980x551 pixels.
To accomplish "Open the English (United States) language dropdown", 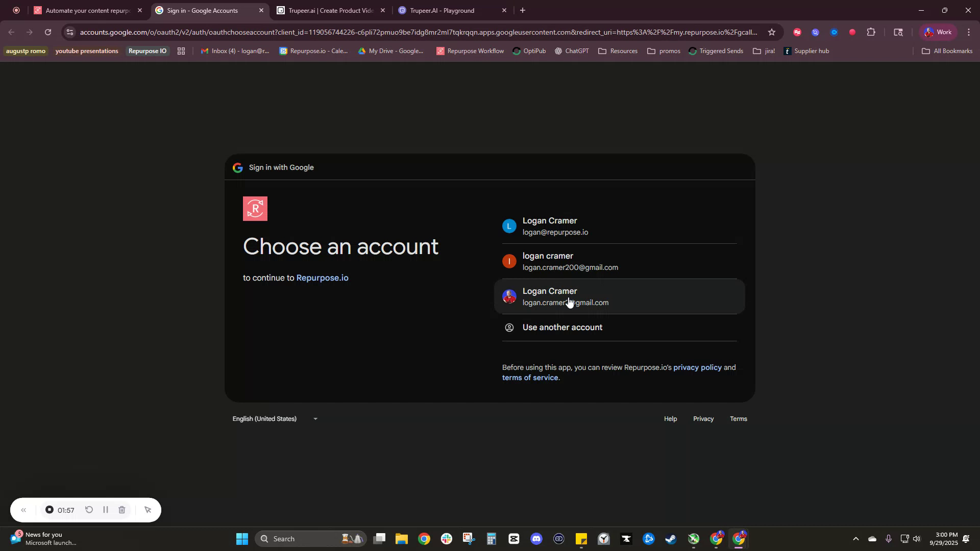I will (x=275, y=418).
